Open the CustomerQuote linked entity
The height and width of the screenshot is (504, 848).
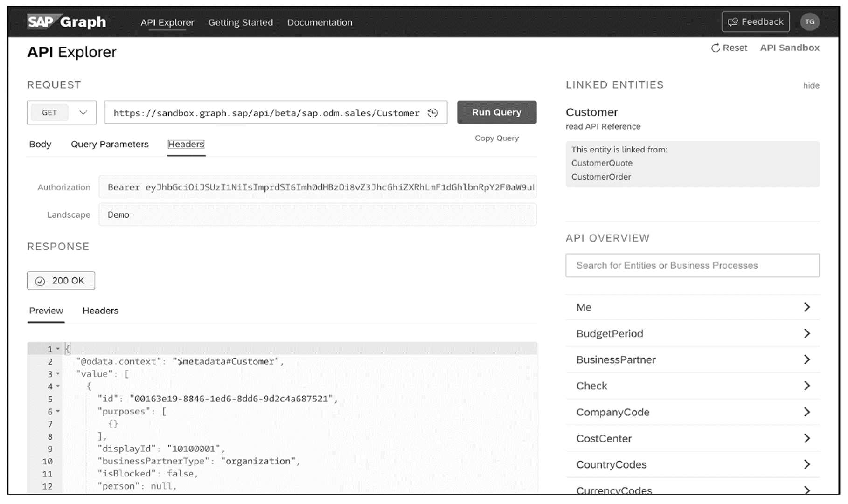click(602, 163)
